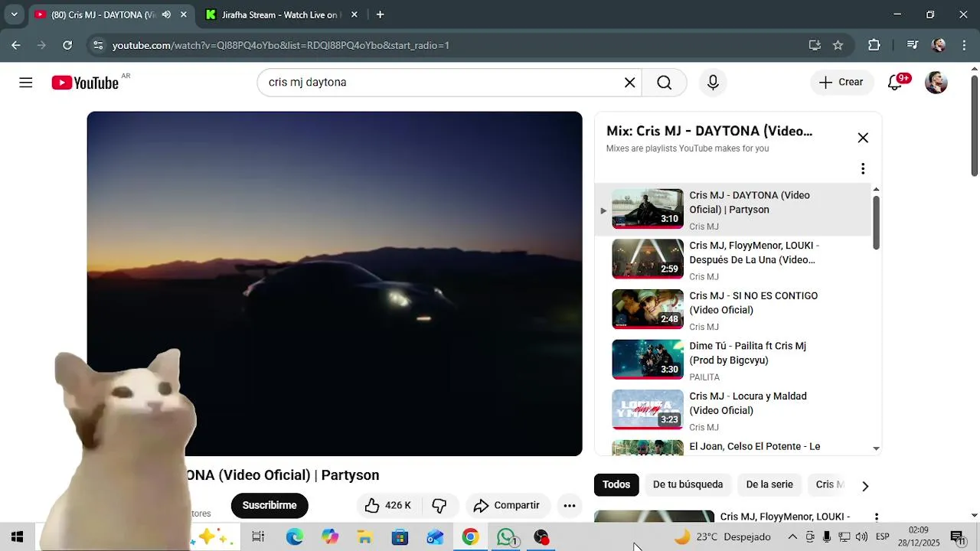Screen dimensions: 980x551
Task: Click the Suscribirme button
Action: click(x=269, y=505)
